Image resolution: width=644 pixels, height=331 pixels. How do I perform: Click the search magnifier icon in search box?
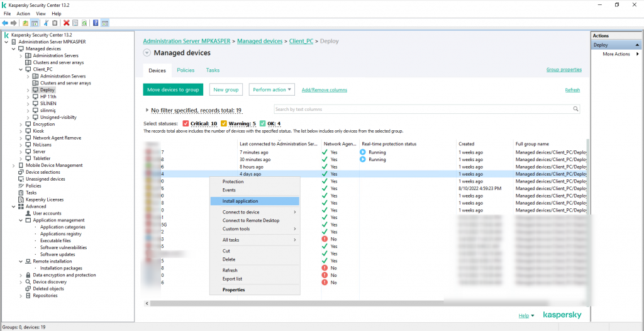tap(575, 109)
